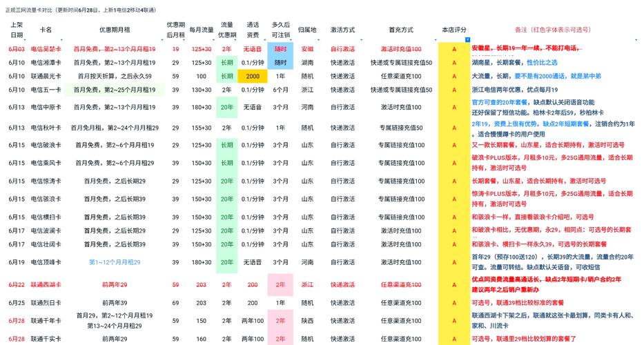Click the green 长期 cell in 电信湘潭卡 row
Screen dimensions: 644x345
[226, 62]
